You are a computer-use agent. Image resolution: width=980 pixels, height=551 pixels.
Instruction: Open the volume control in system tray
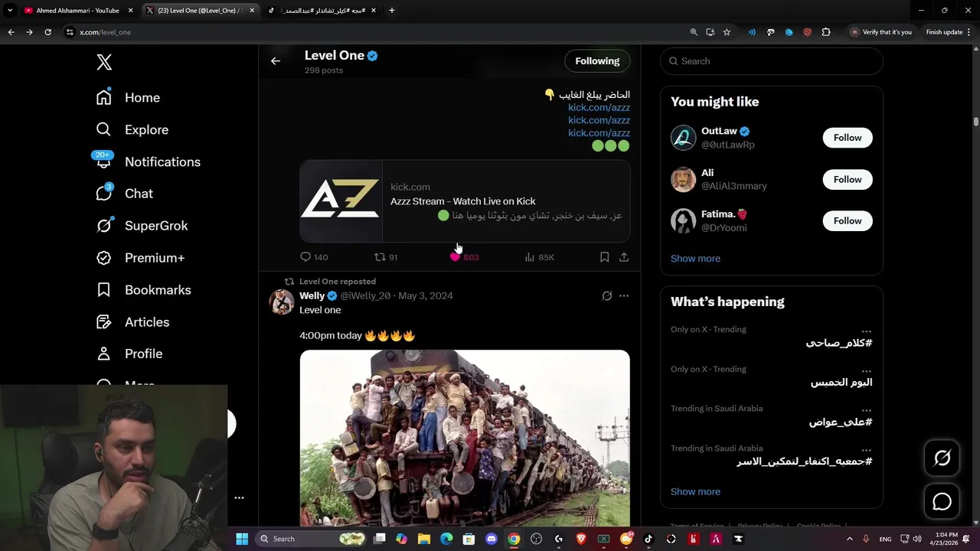(917, 539)
